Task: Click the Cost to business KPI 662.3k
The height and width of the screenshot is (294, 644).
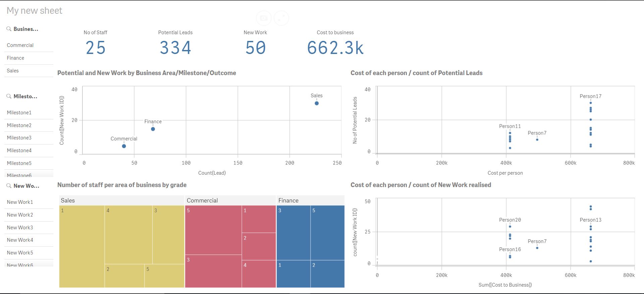Action: (335, 48)
